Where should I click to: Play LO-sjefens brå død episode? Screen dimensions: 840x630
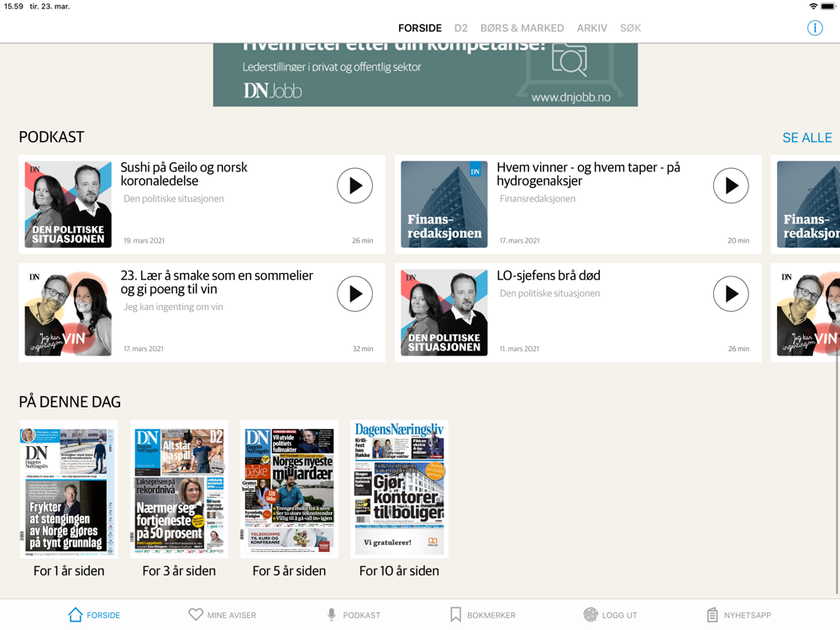(x=731, y=293)
